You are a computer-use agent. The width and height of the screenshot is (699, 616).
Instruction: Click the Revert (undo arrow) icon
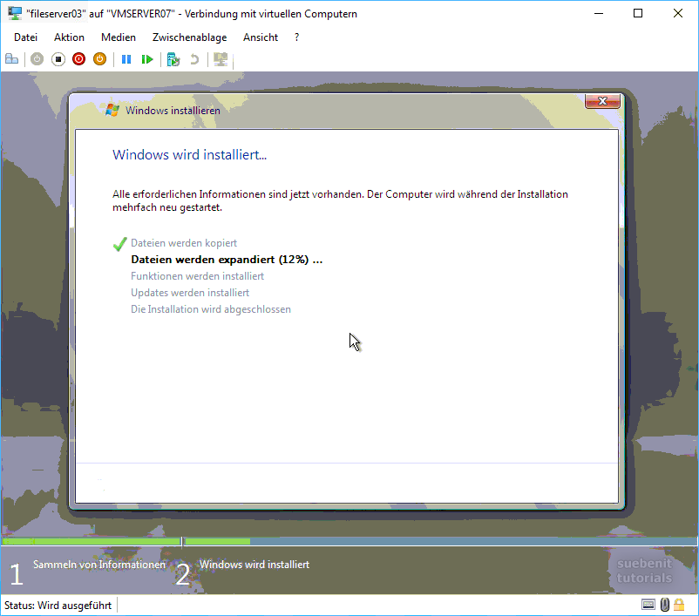pyautogui.click(x=194, y=59)
